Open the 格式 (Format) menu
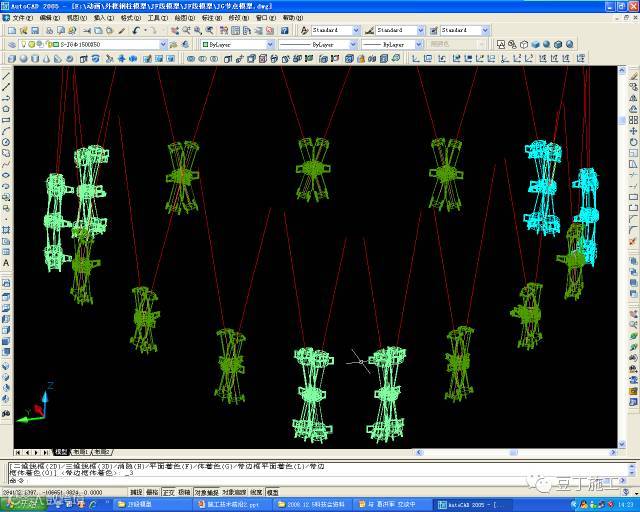The width and height of the screenshot is (640, 512). click(x=131, y=18)
